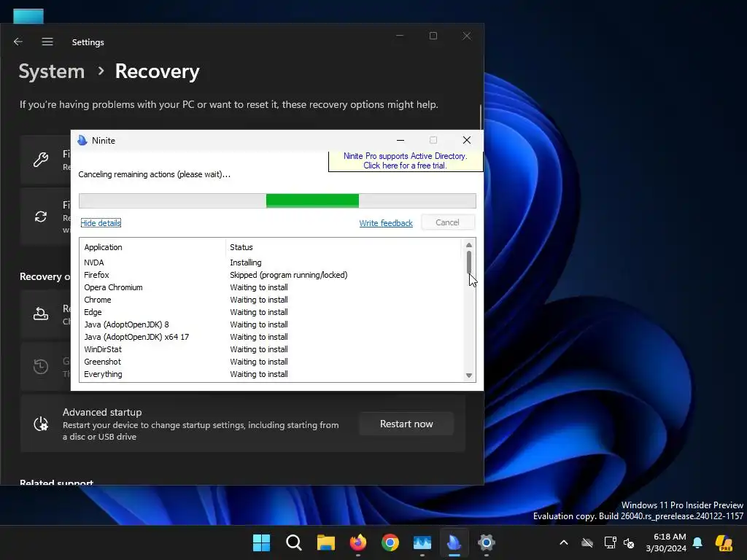Viewport: 747px width, 560px height.
Task: Select the NVDA row in the list
Action: coord(271,262)
